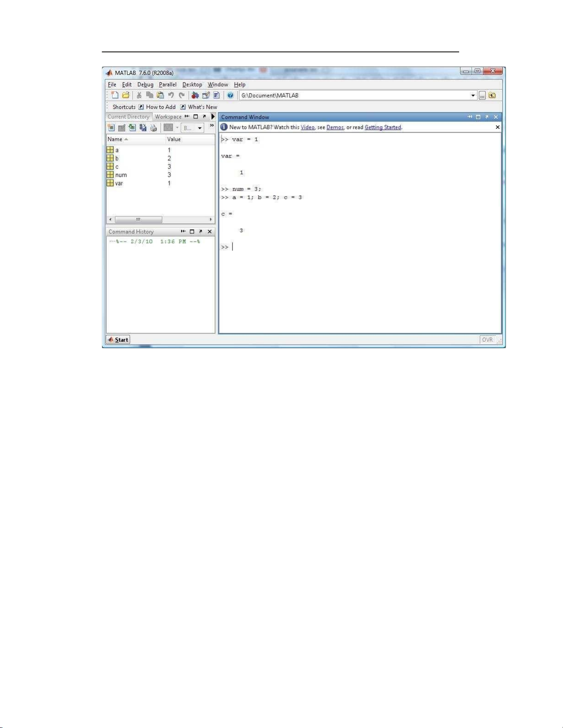Open current directory path dropdown
This screenshot has width=563, height=728.
tap(473, 96)
